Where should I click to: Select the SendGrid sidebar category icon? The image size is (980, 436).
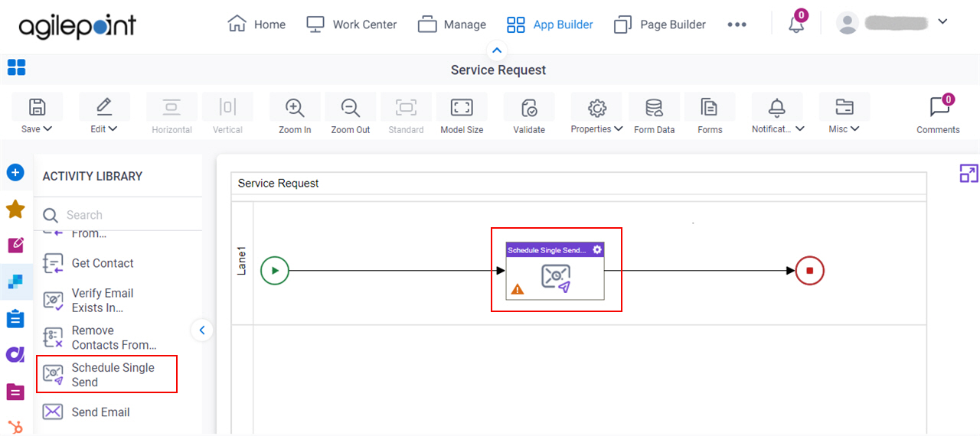pos(15,282)
